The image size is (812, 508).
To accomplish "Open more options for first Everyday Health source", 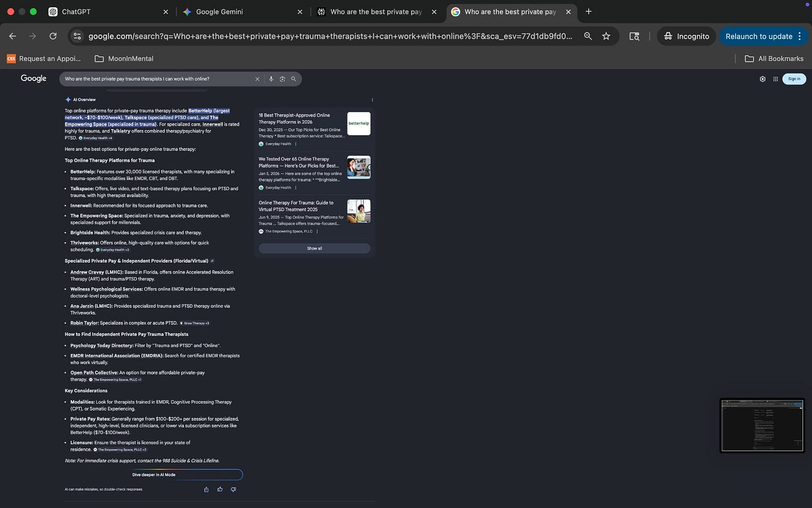I will point(296,144).
